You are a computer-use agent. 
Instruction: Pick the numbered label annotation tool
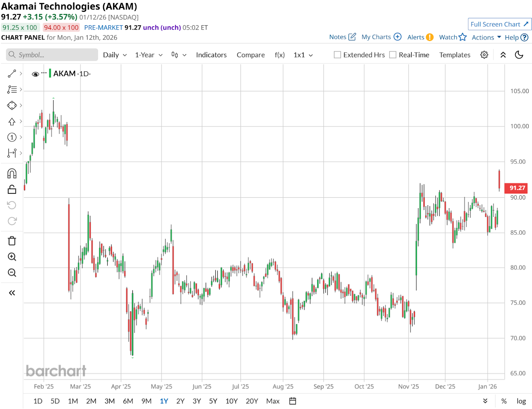(x=12, y=137)
